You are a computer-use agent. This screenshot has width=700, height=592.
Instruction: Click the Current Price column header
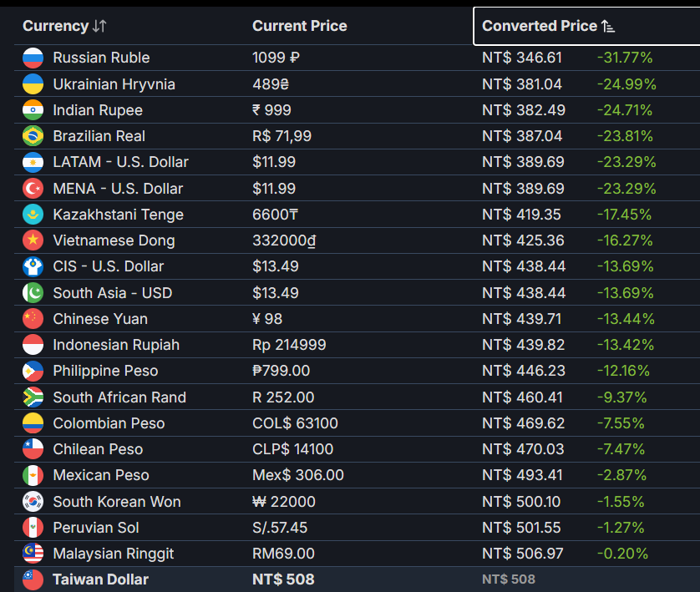[300, 26]
